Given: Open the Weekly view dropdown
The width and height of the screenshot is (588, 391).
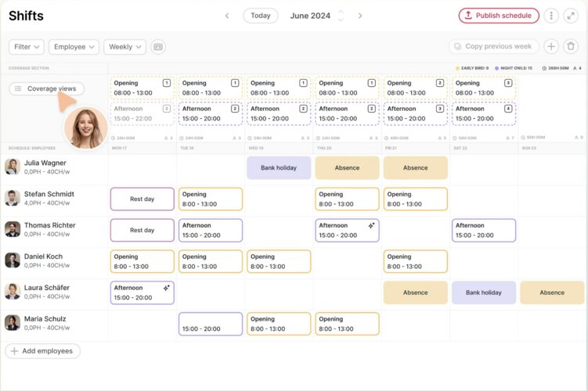Looking at the screenshot, I should (124, 47).
